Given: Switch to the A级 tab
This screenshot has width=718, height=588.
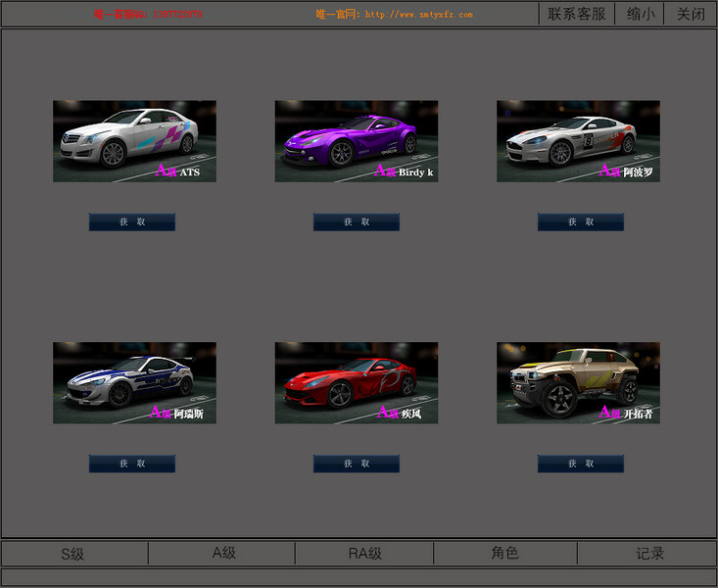Looking at the screenshot, I should pos(223,553).
